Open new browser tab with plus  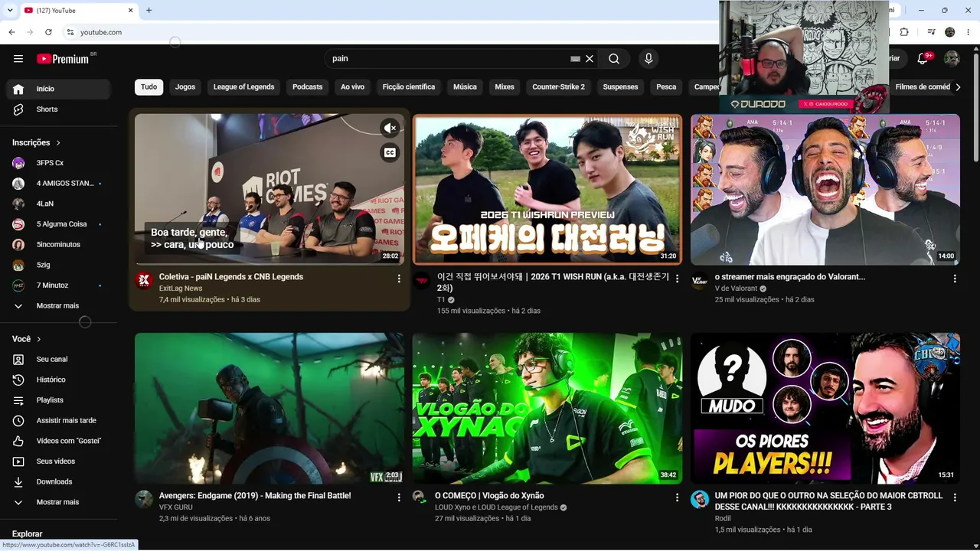(x=149, y=10)
